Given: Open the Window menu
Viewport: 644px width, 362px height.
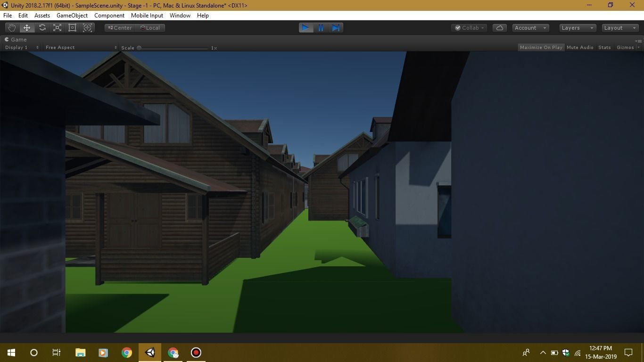Looking at the screenshot, I should 180,16.
